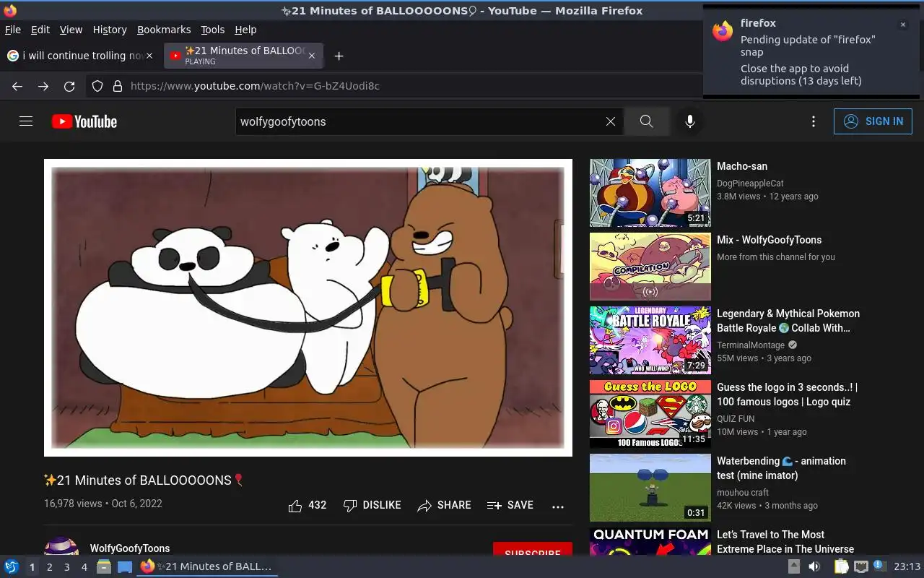
Task: Go forward with browser forward arrow
Action: 43,86
